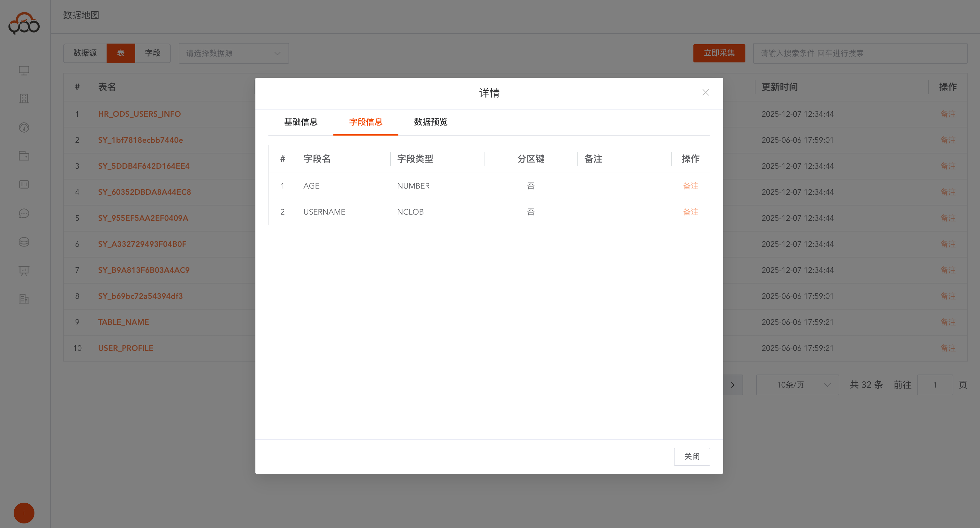Click the database stack icon in sidebar

click(24, 242)
